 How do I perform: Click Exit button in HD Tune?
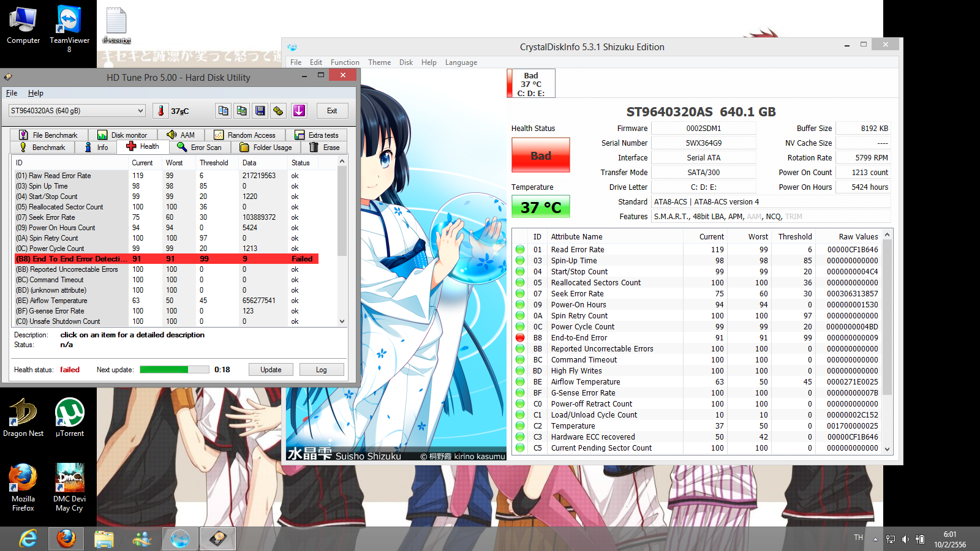pos(332,111)
